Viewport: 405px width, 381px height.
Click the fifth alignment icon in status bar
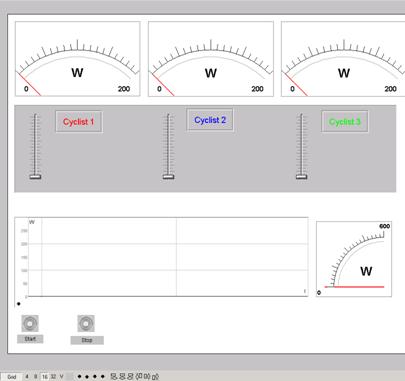point(147,377)
